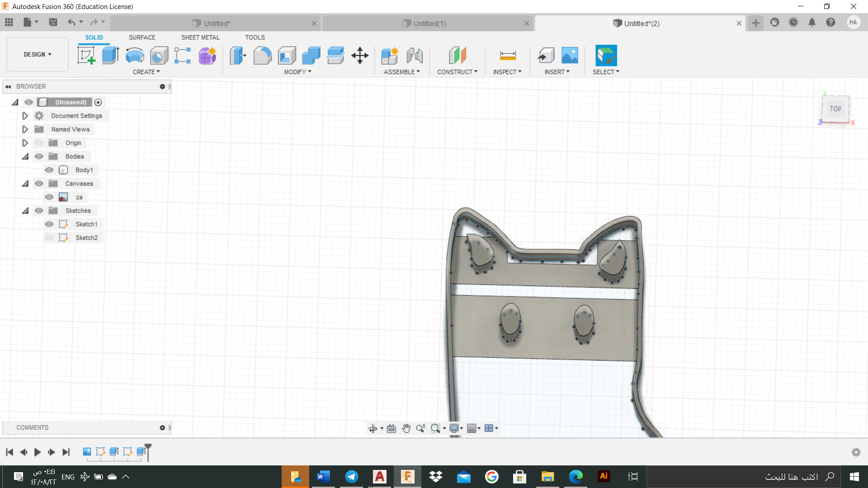868x488 pixels.
Task: Switch to the SURFACE tab
Action: [x=142, y=38]
